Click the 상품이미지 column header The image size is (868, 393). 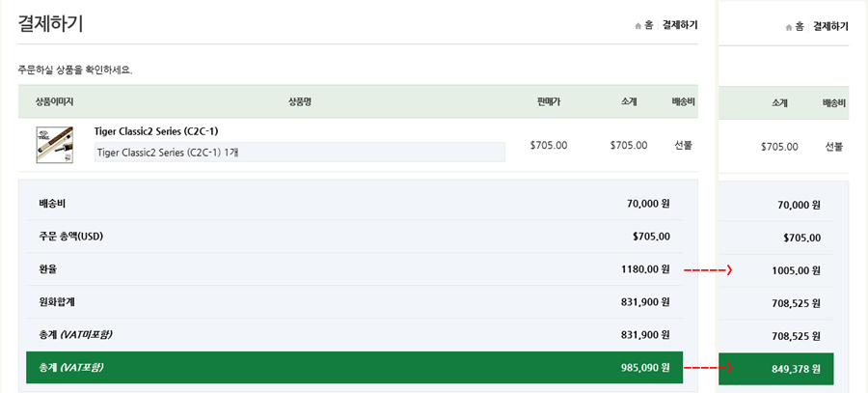(55, 101)
